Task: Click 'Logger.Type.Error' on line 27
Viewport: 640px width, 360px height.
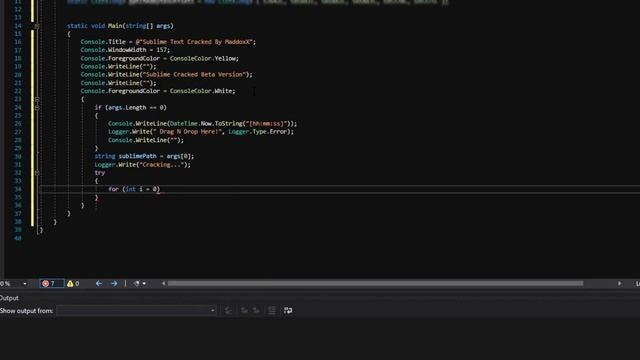Action: (x=259, y=131)
